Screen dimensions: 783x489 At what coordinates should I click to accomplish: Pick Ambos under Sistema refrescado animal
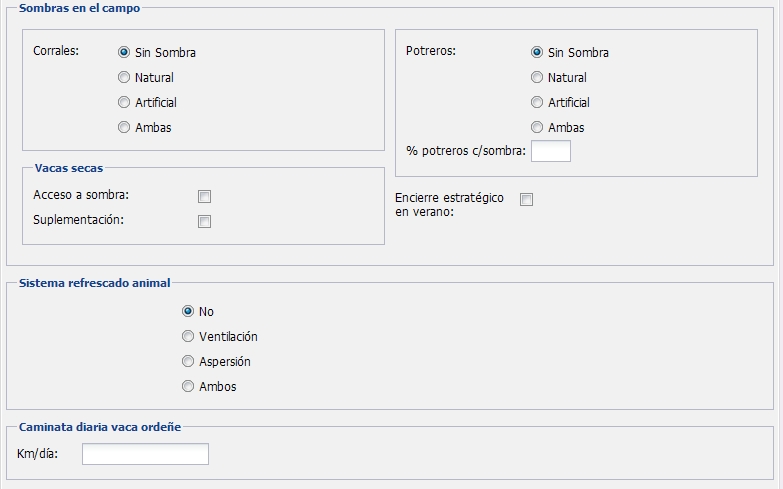188,386
